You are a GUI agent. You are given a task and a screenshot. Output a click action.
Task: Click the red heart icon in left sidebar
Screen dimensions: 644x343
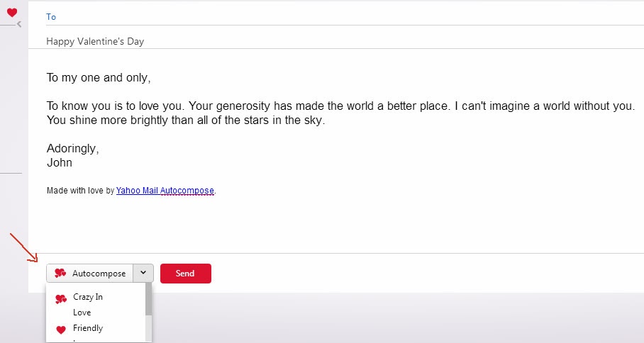click(x=12, y=12)
